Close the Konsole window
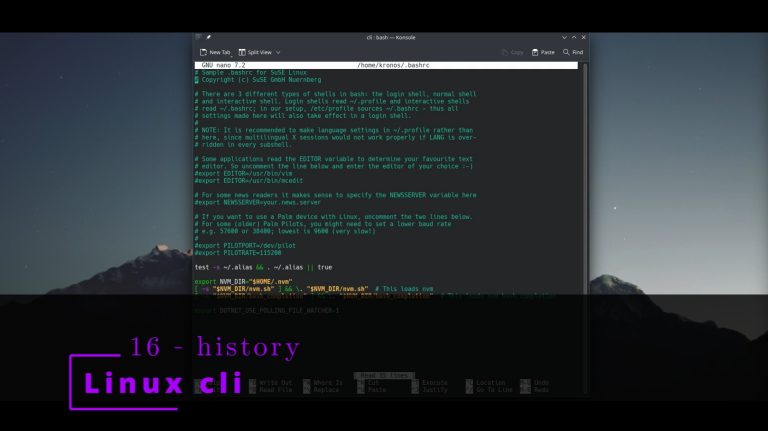Screen dimensions: 768x431 click(x=583, y=37)
